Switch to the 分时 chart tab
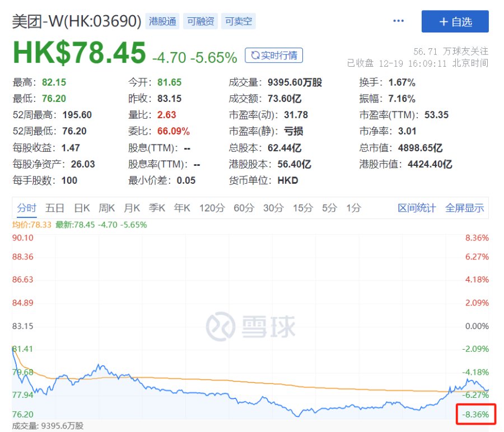Image resolution: width=504 pixels, height=432 pixels. [x=27, y=208]
